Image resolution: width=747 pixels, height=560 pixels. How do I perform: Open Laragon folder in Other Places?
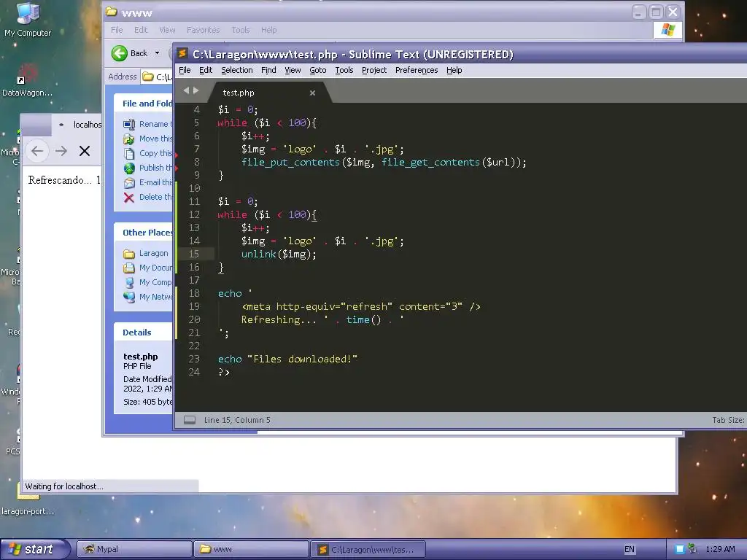point(145,253)
